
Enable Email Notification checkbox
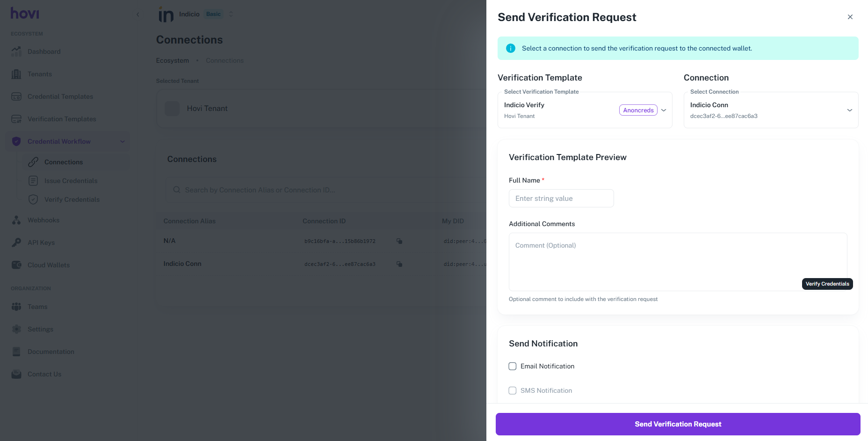click(x=513, y=366)
